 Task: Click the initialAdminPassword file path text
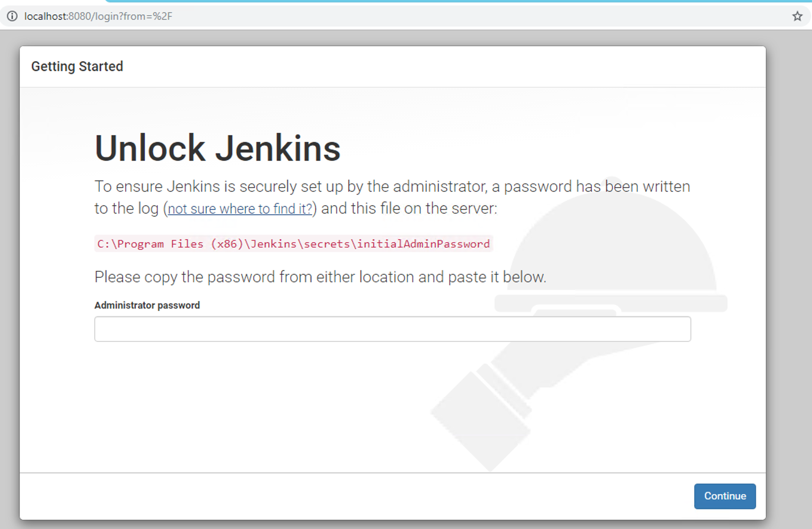tap(294, 244)
